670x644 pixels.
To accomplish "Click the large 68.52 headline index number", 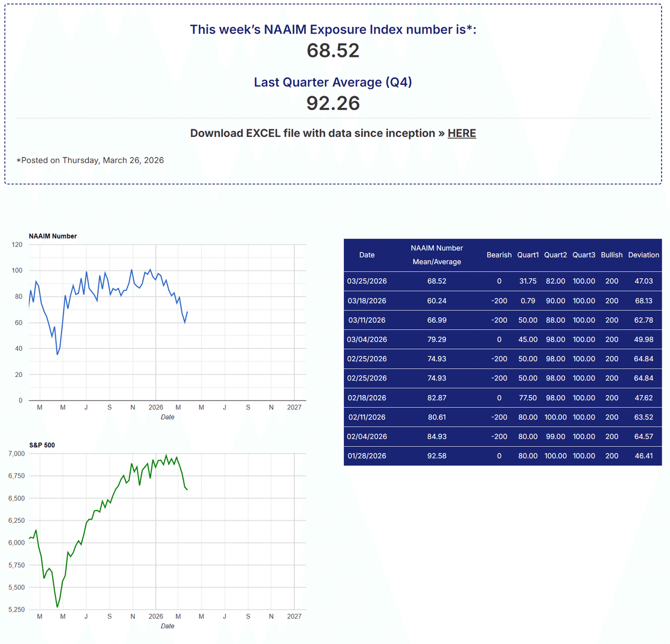I will coord(333,51).
